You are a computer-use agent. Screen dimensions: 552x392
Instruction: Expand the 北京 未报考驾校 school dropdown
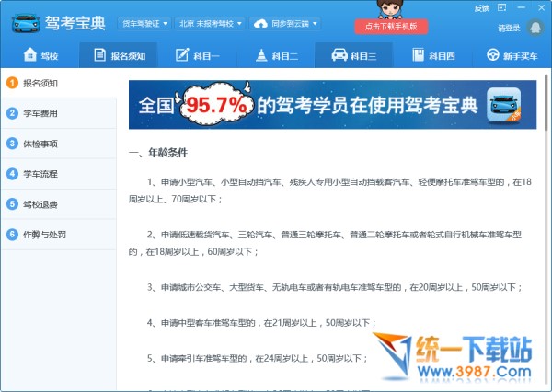210,24
